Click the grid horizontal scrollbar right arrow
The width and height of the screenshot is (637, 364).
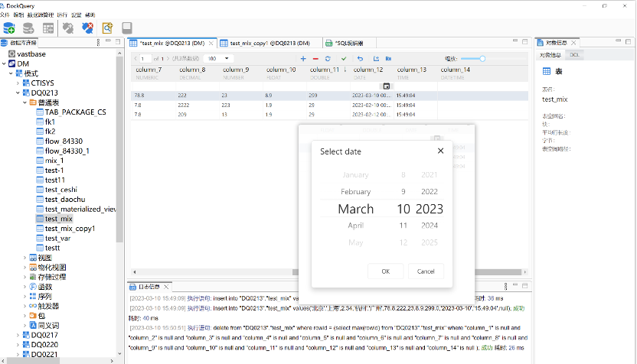(x=525, y=272)
